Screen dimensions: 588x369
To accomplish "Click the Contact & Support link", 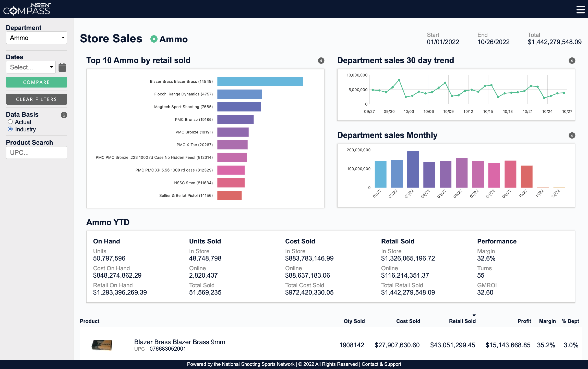I will [381, 364].
